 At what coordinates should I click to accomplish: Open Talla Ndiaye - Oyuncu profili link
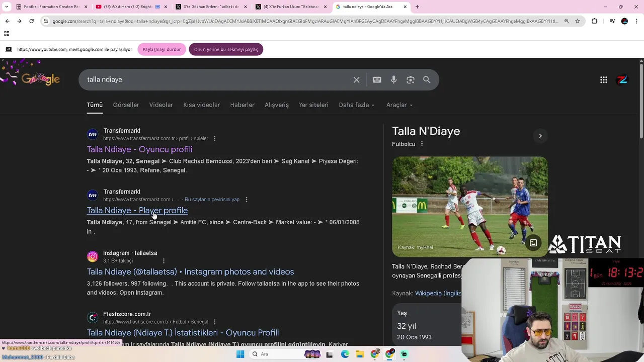[x=139, y=149]
